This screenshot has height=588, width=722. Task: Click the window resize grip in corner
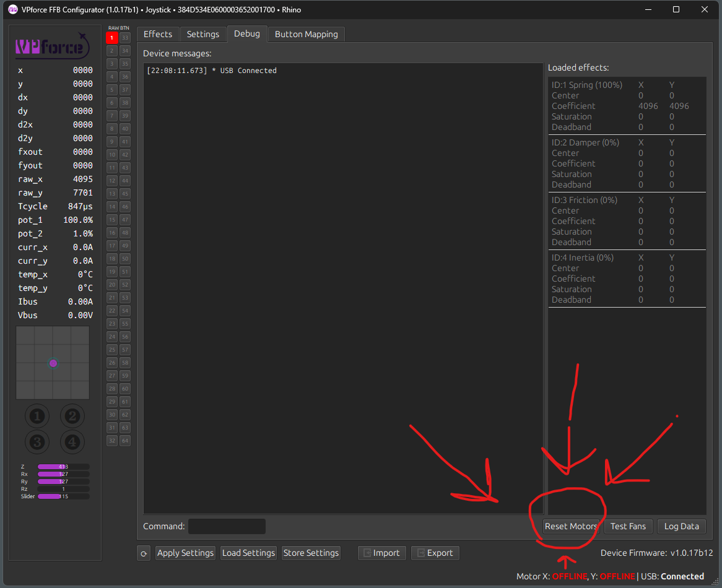(x=715, y=582)
